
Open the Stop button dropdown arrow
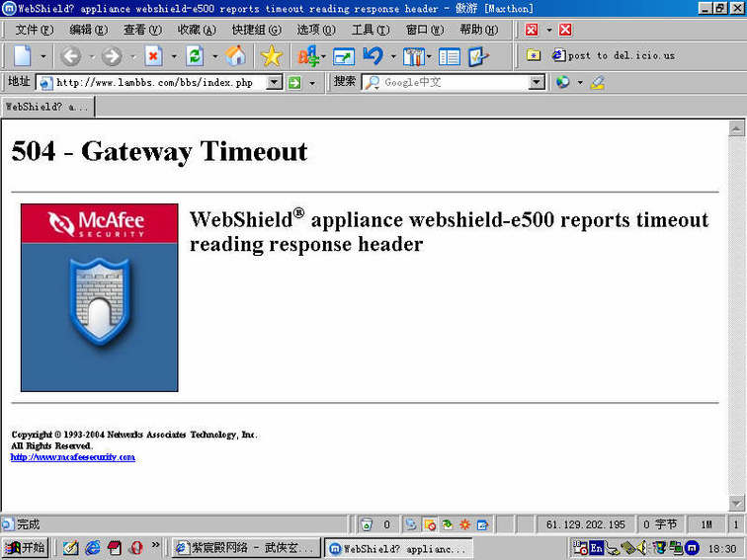[x=174, y=56]
